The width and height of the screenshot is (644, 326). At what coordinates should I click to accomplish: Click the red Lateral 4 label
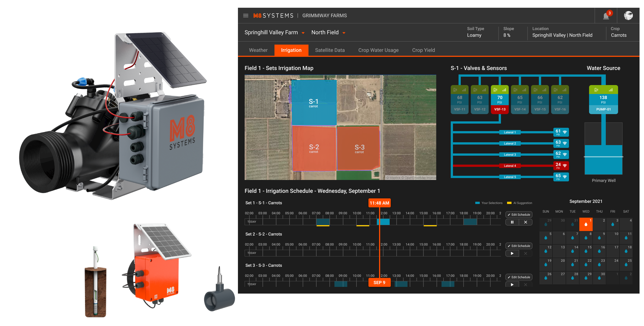510,166
